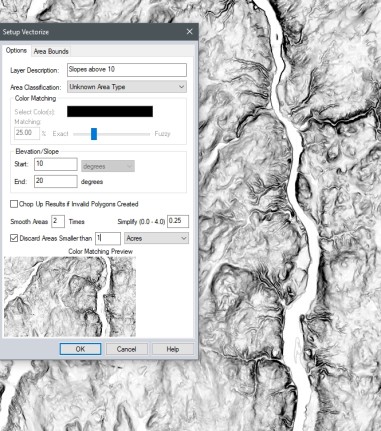Click the Matching percentage field
381x431 pixels.
point(27,133)
